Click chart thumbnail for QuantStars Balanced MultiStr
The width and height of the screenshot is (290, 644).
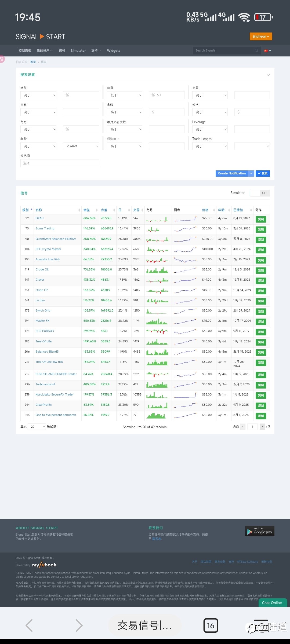(x=185, y=239)
